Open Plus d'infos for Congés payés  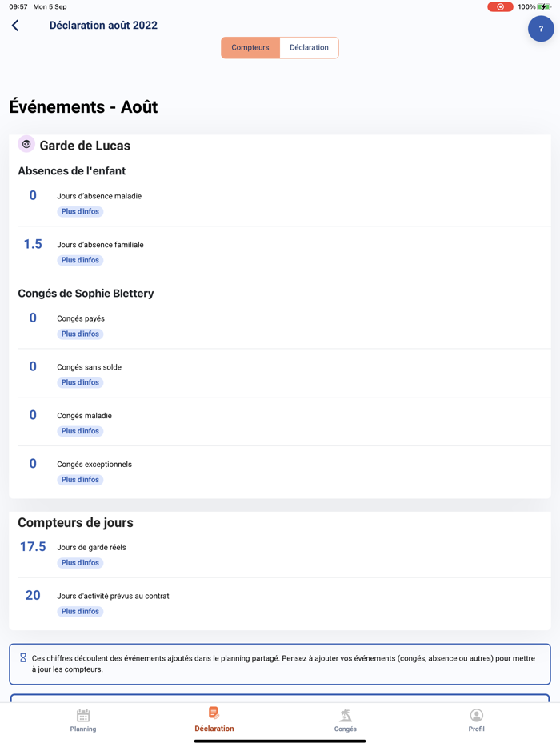(x=79, y=334)
